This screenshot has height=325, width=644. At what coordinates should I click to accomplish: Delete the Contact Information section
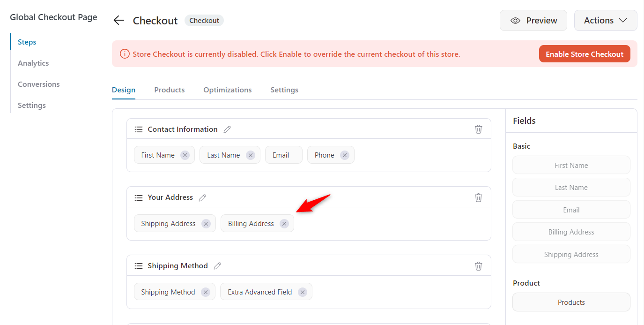[478, 129]
